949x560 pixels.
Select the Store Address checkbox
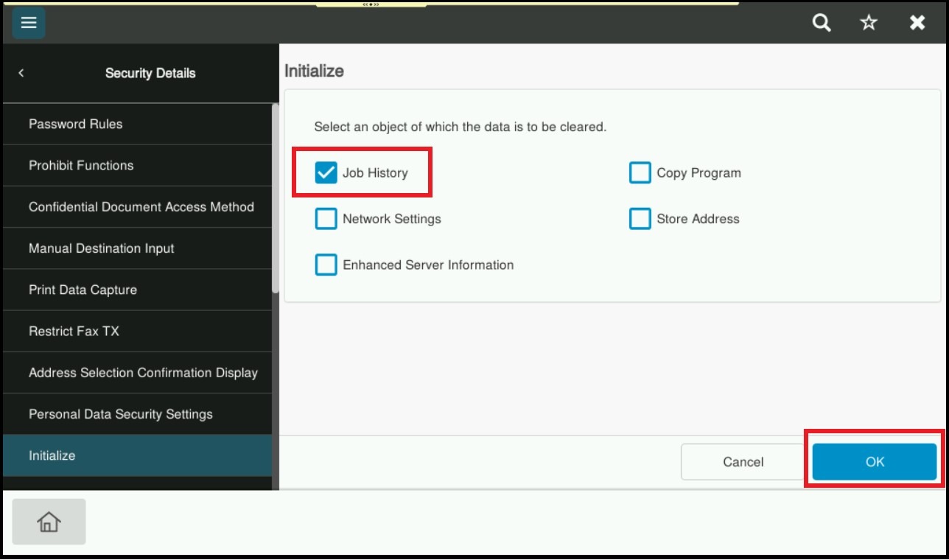coord(640,219)
